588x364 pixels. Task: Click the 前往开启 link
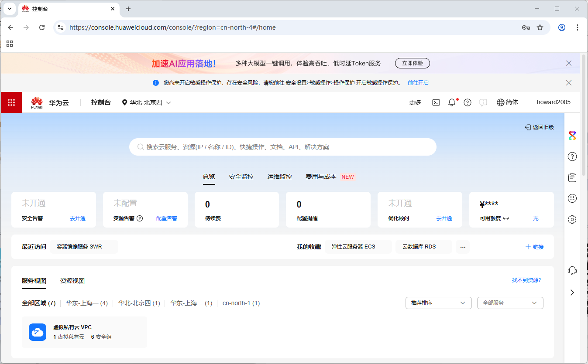click(418, 83)
